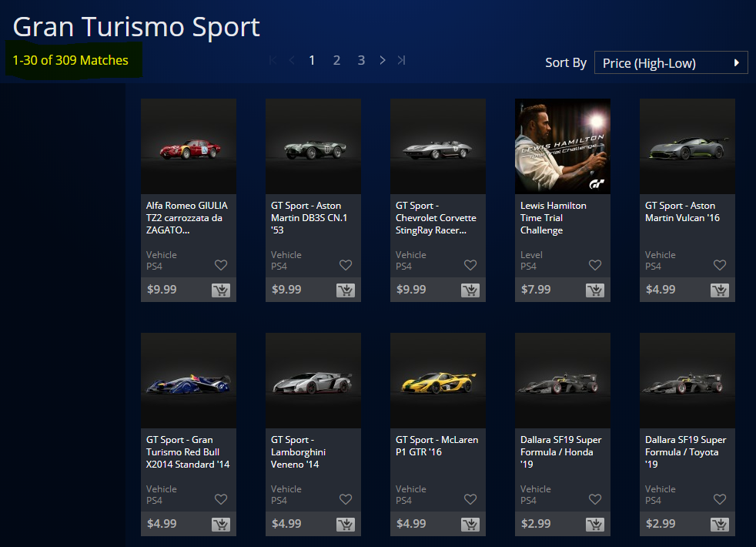This screenshot has height=547, width=756.
Task: Add McLaren P1 GTR '16 to cart
Action: point(470,525)
